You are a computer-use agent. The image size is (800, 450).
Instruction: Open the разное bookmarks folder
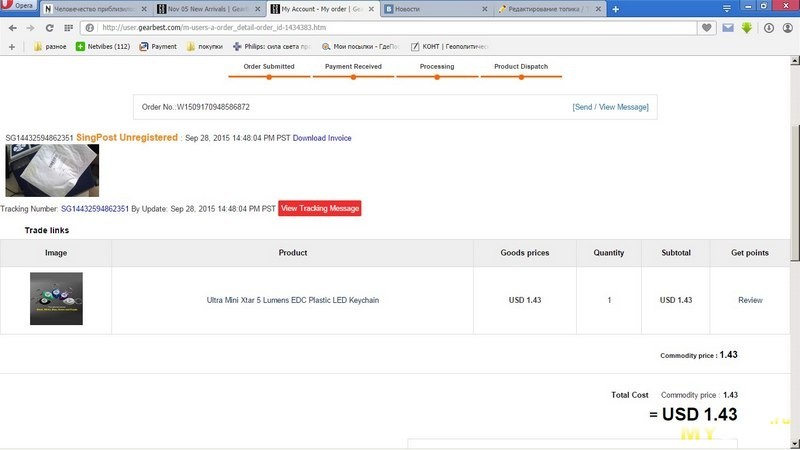pos(50,46)
